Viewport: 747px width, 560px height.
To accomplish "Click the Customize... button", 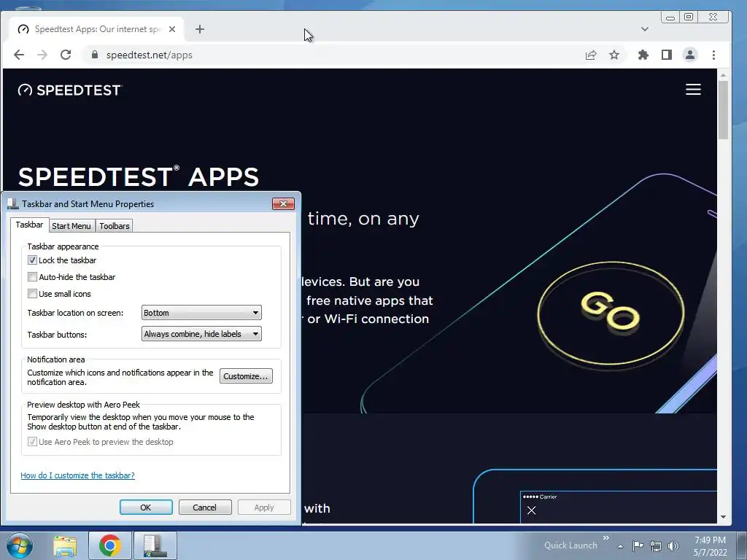I will coord(246,376).
